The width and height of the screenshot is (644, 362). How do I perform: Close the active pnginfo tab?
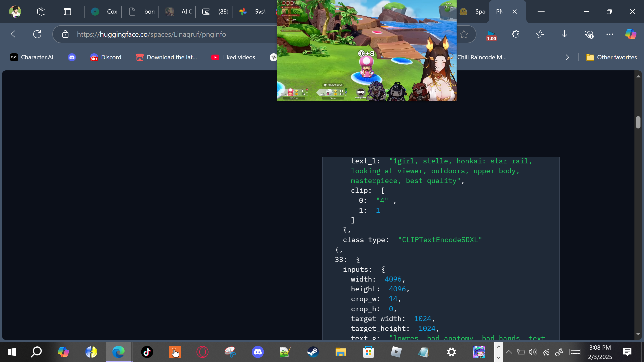pyautogui.click(x=515, y=12)
